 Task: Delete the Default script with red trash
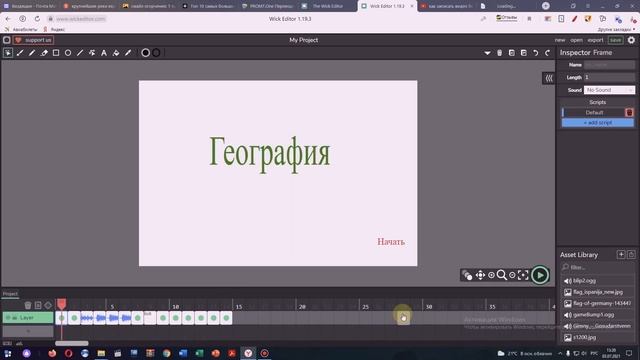[629, 112]
